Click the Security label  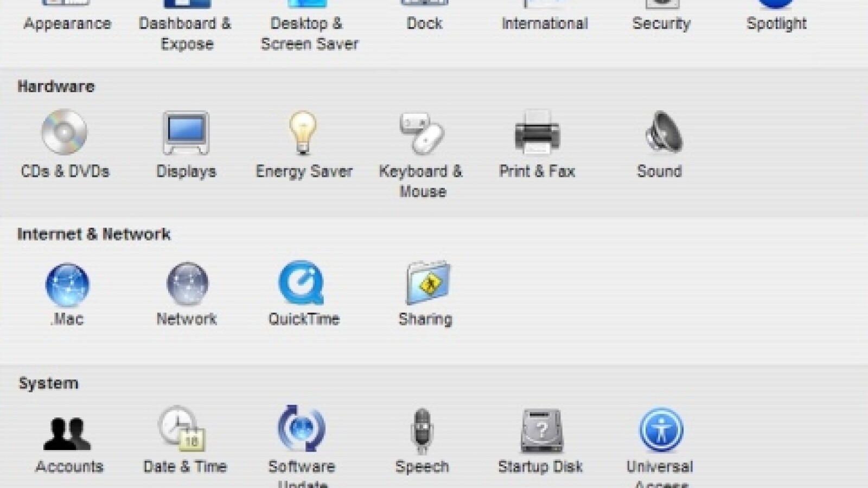[661, 24]
